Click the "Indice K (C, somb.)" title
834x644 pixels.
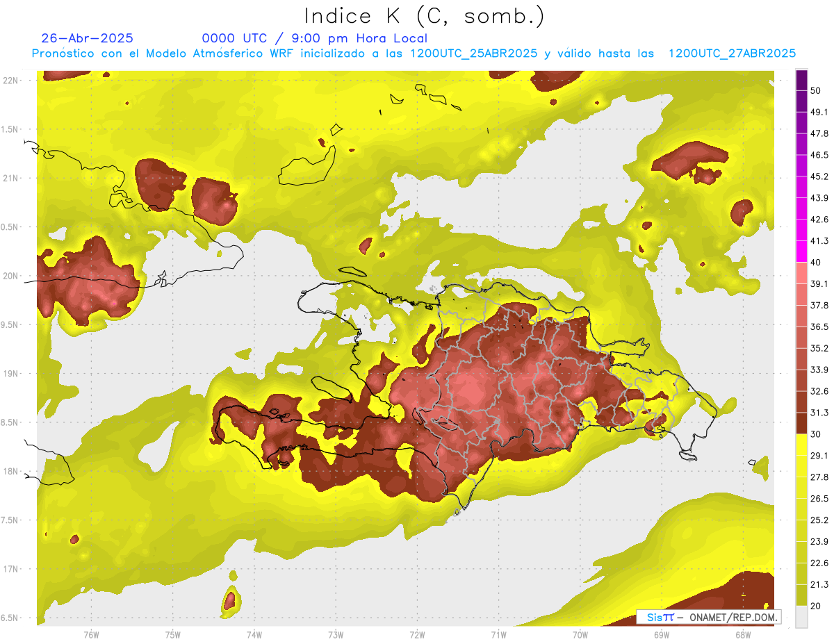[x=425, y=16]
